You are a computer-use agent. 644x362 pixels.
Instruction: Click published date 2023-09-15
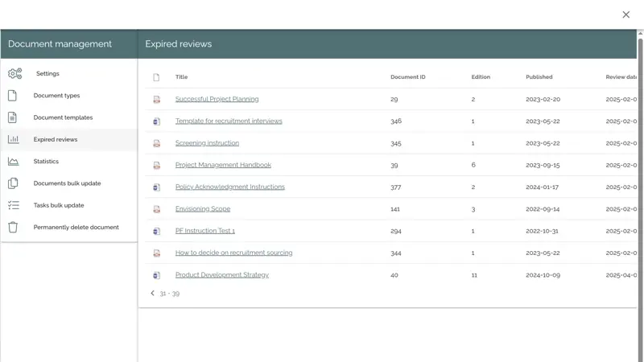[x=543, y=166]
